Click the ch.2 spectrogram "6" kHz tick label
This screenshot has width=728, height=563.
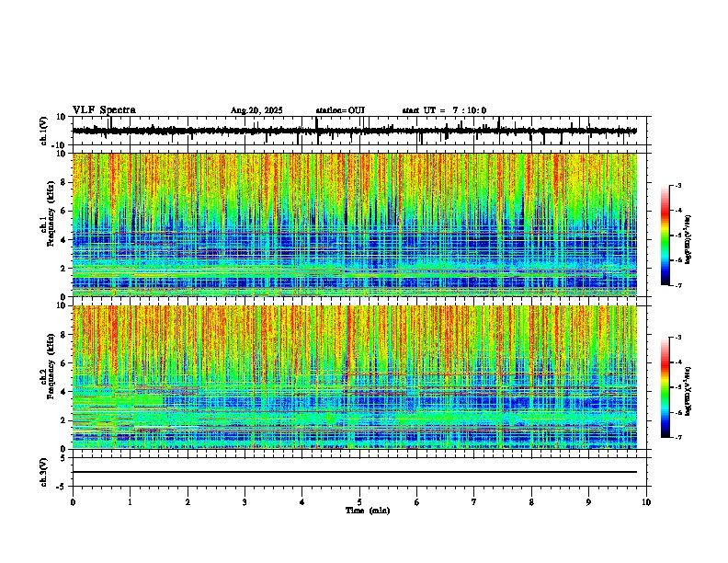(x=63, y=363)
